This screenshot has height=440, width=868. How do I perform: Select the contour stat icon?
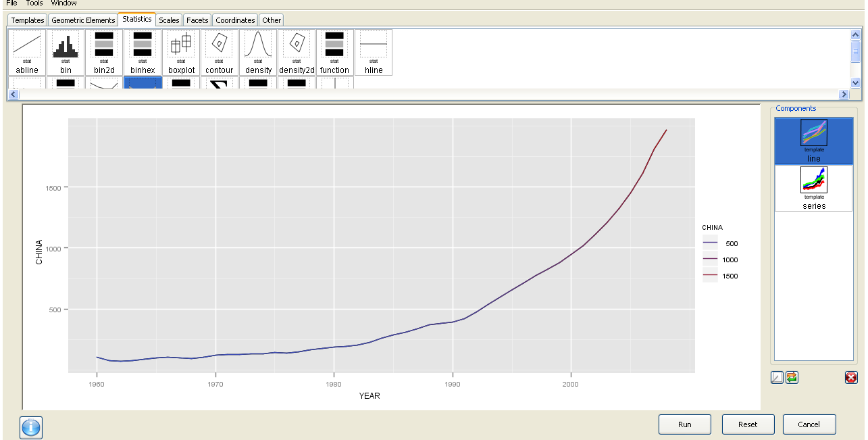[219, 51]
